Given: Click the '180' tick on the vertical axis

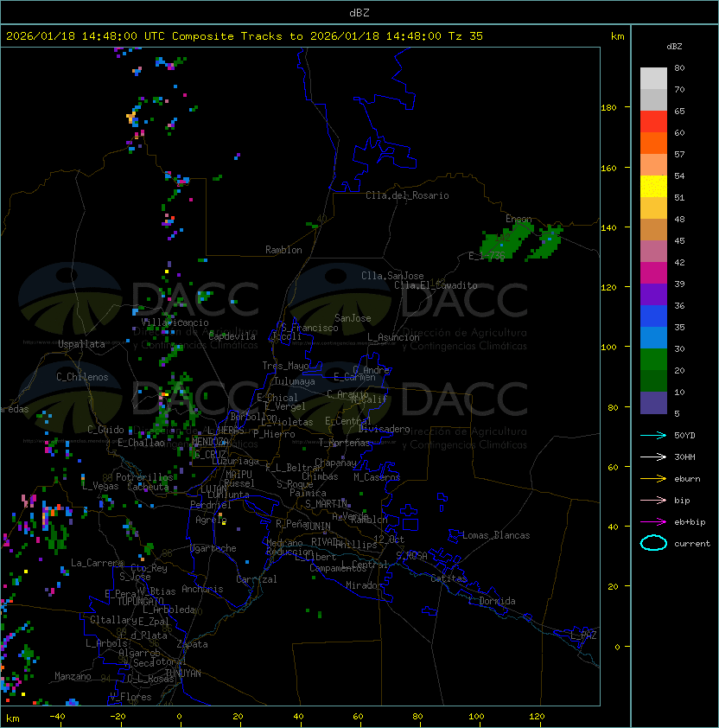Looking at the screenshot, I should pos(608,108).
